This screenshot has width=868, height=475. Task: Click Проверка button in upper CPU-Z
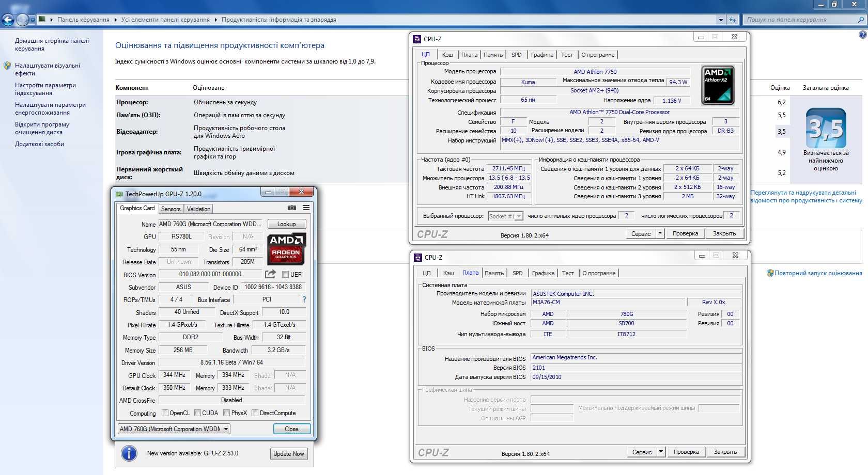pos(685,233)
